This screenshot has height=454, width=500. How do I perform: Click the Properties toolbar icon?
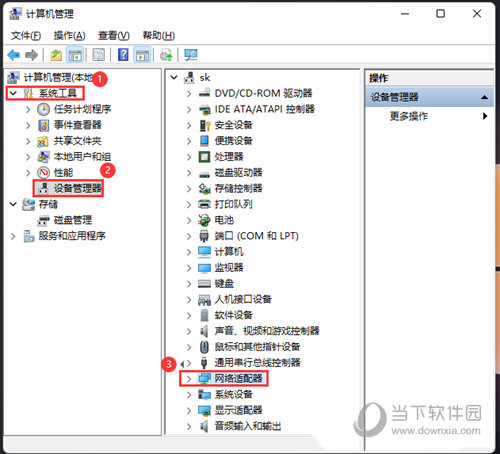coord(98,55)
